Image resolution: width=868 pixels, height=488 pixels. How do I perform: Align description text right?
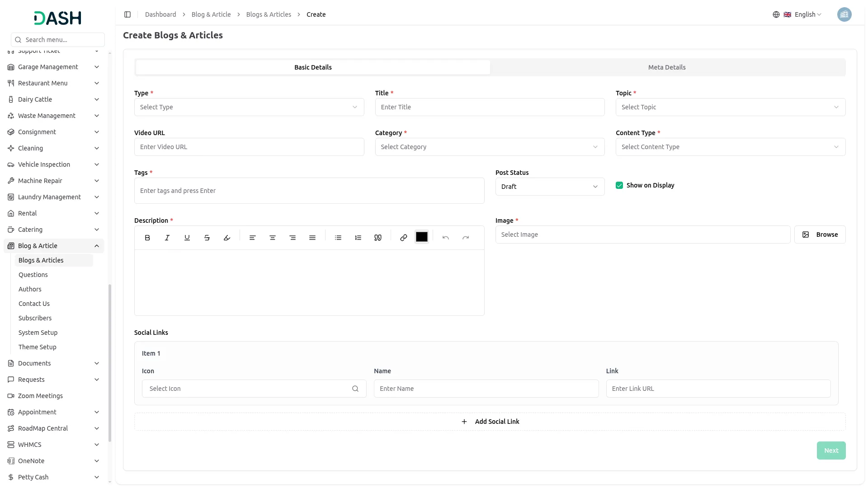292,238
